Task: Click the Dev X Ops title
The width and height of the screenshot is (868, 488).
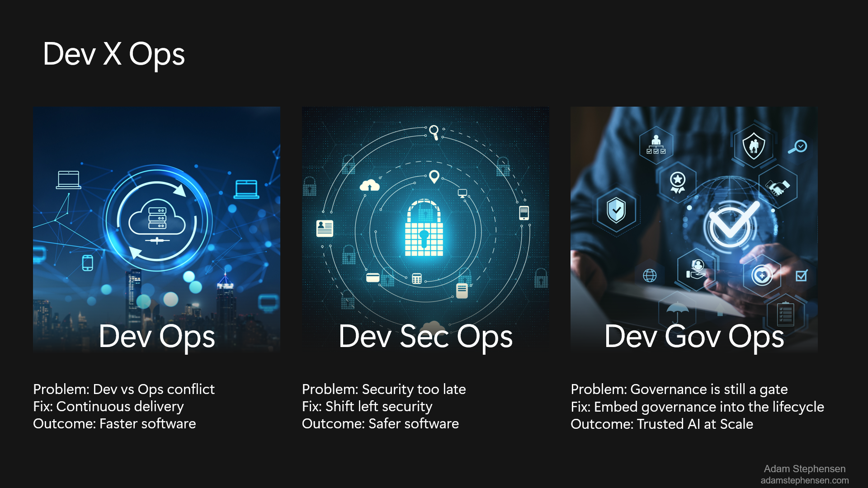Action: [114, 54]
